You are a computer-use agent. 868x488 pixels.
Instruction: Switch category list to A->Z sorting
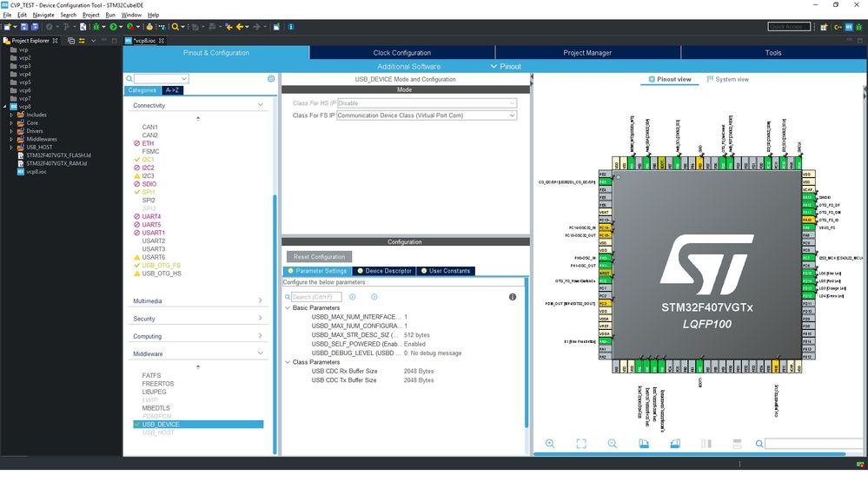pyautogui.click(x=172, y=90)
